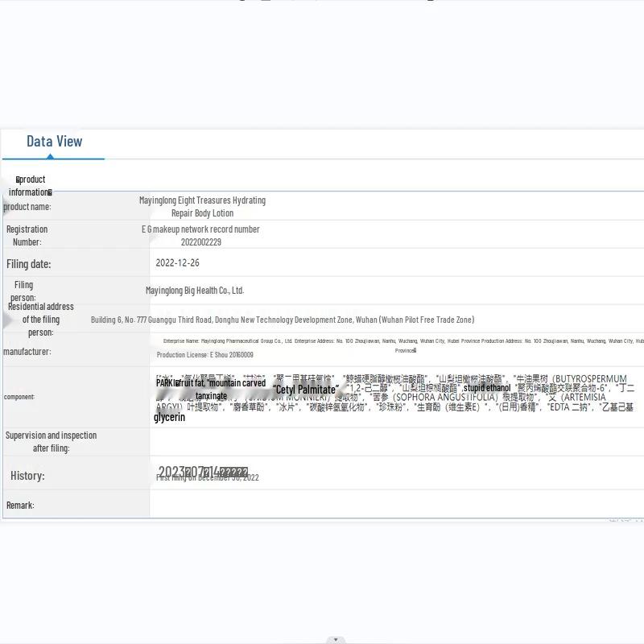The width and height of the screenshot is (644, 644).
Task: Click the glycerin ingredient text
Action: click(169, 417)
